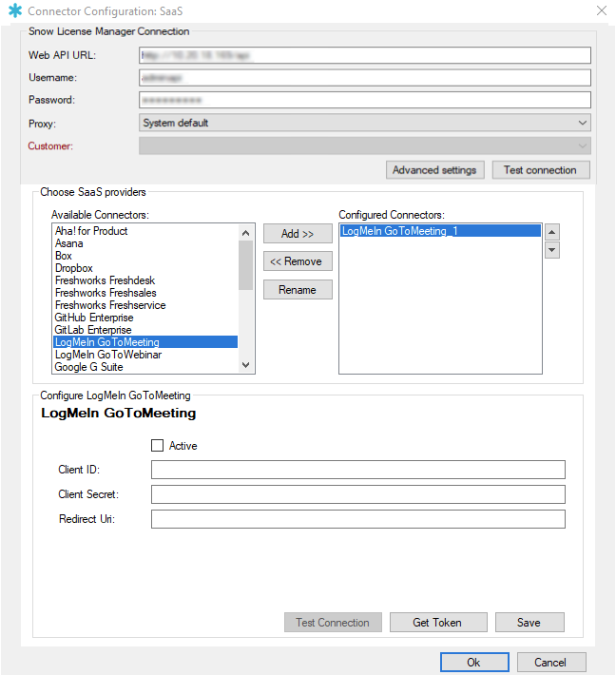
Task: Move configured connector down with arrow button
Action: [552, 250]
